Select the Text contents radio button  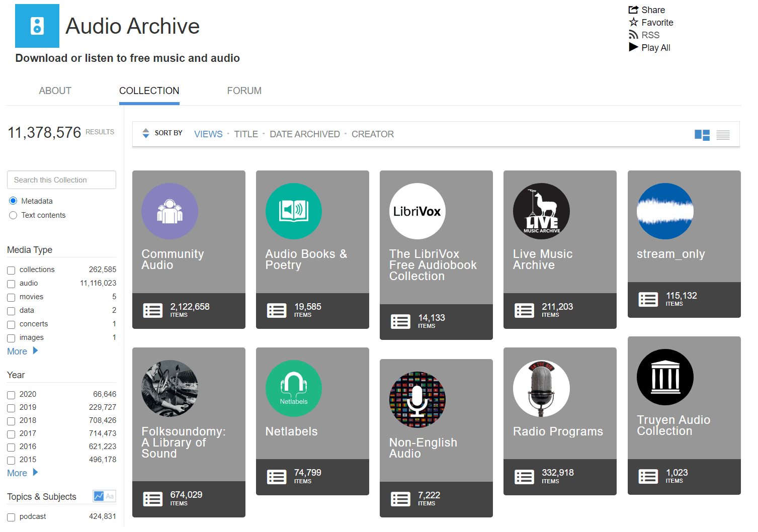pyautogui.click(x=13, y=215)
